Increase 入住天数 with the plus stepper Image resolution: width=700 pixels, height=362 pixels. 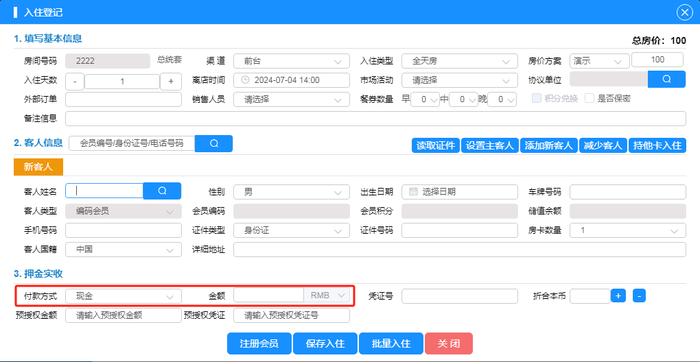171,82
